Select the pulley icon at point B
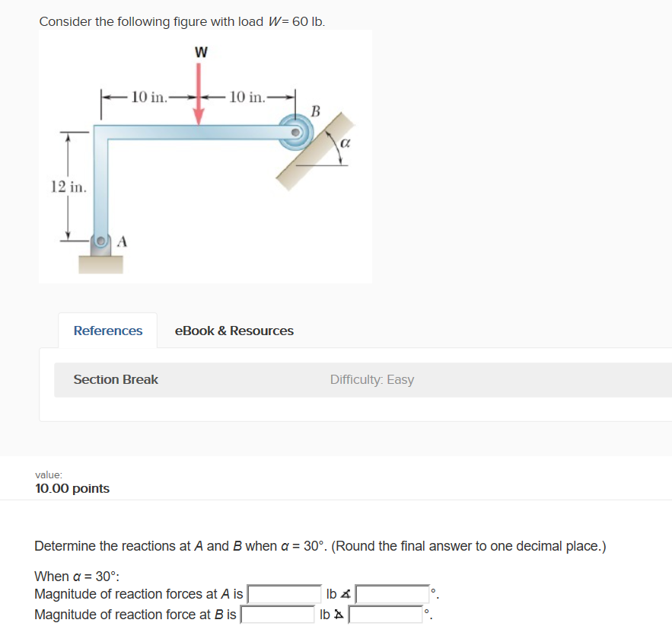Viewport: 672px width, 639px height. 297,133
